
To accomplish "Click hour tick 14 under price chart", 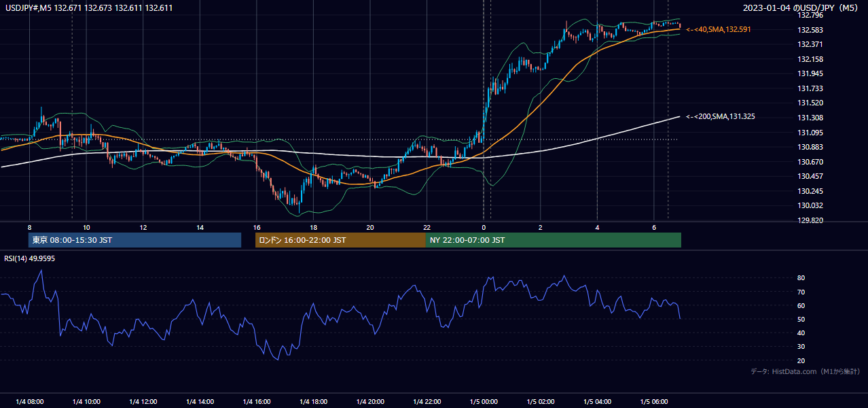I will coord(200,227).
